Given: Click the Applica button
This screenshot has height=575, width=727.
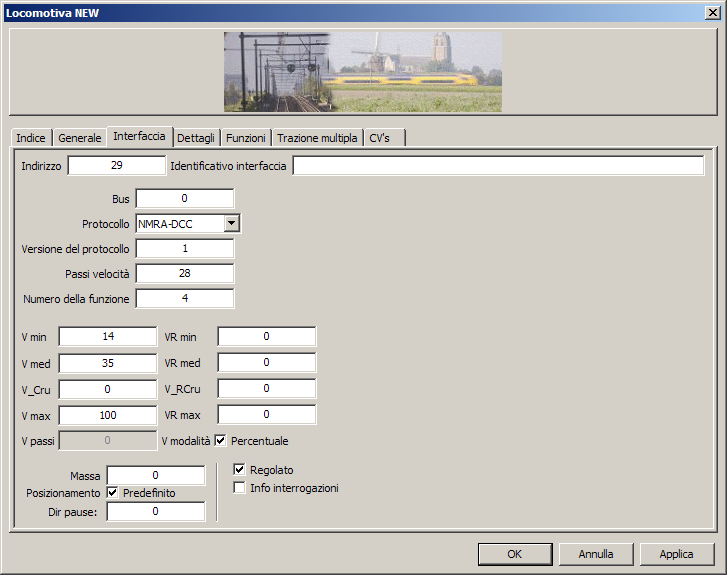Looking at the screenshot, I should click(x=676, y=553).
